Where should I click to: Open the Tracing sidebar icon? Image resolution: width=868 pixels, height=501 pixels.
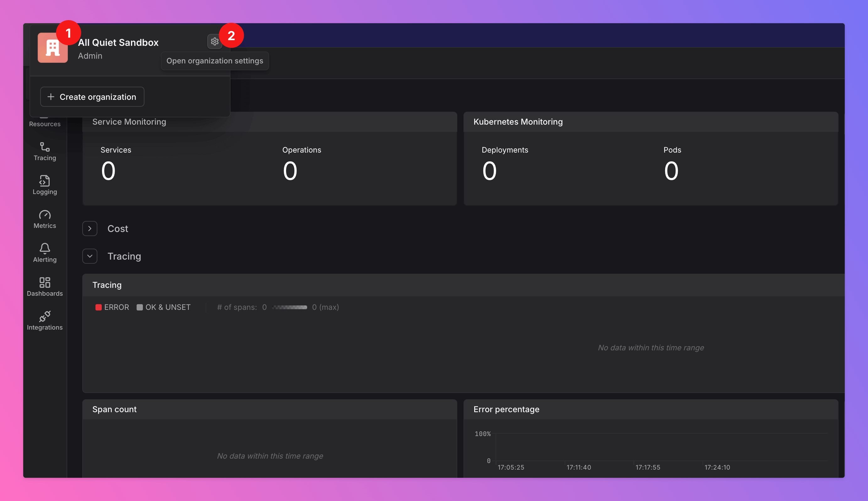click(45, 147)
